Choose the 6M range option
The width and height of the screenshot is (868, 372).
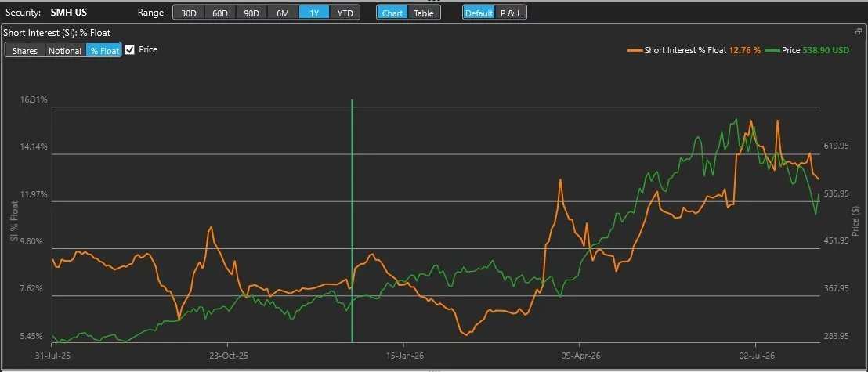pyautogui.click(x=283, y=13)
